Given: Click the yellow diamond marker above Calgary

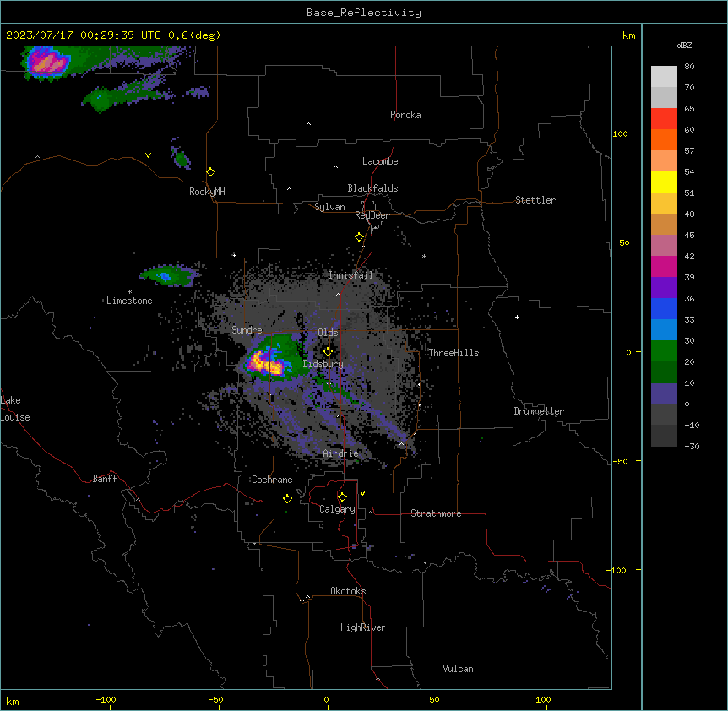Looking at the screenshot, I should pos(342,497).
